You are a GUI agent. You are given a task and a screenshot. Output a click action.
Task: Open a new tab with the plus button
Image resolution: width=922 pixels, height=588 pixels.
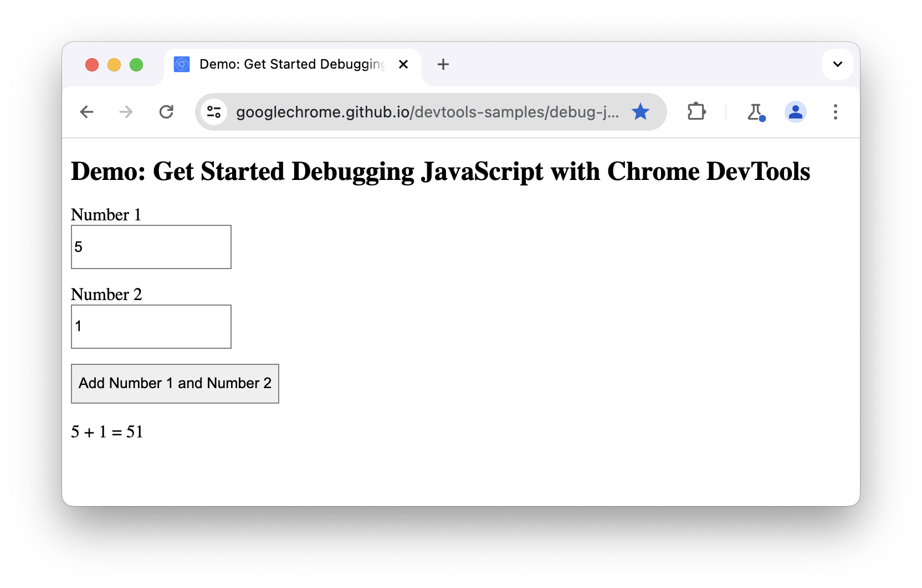443,64
